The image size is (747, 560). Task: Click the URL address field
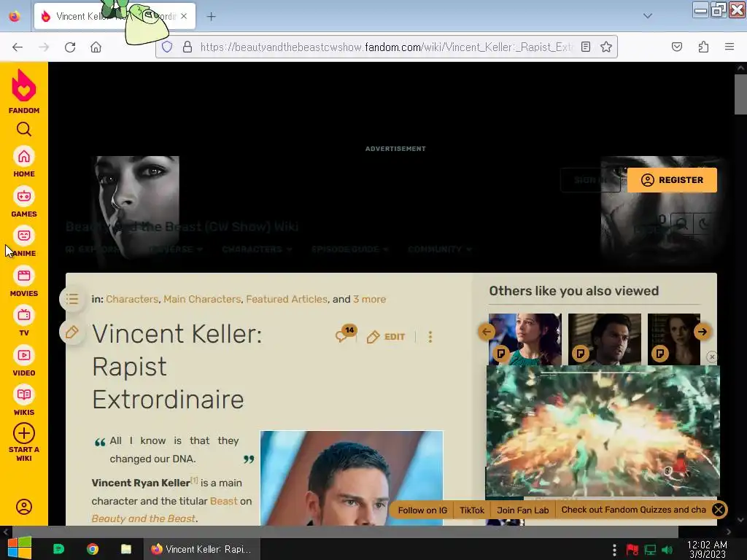386,47
